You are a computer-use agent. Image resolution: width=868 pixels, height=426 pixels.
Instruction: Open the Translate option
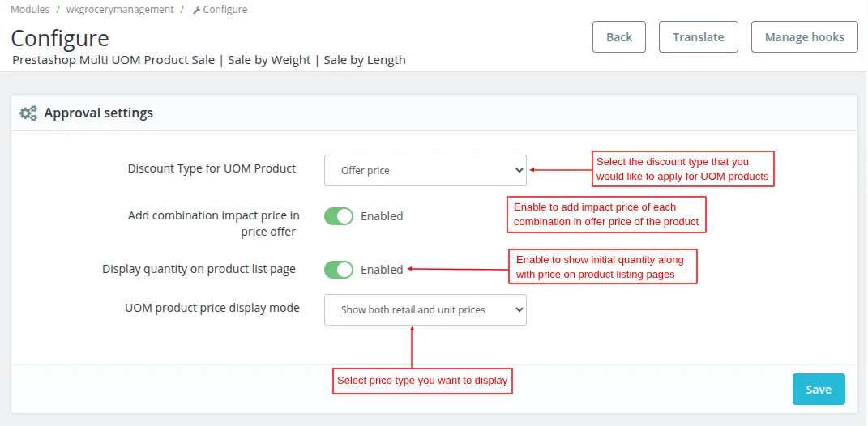[x=698, y=37]
